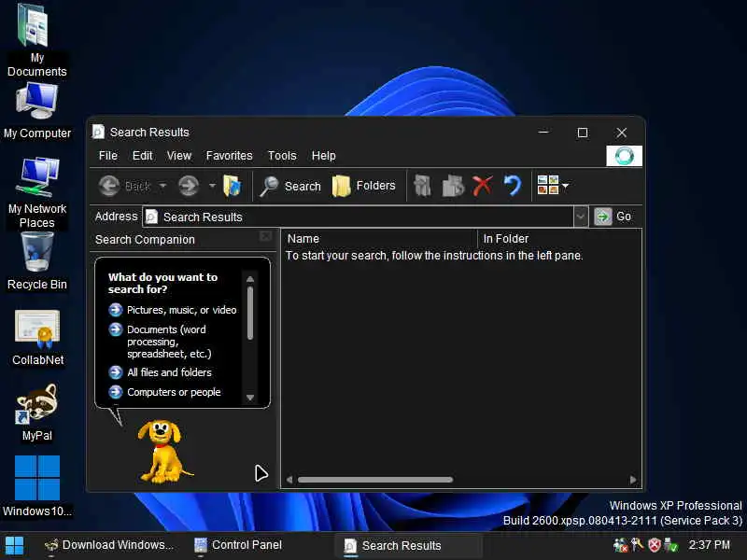Viewport: 747px width, 560px height.
Task: Open My Documents desktop icon
Action: pyautogui.click(x=36, y=40)
